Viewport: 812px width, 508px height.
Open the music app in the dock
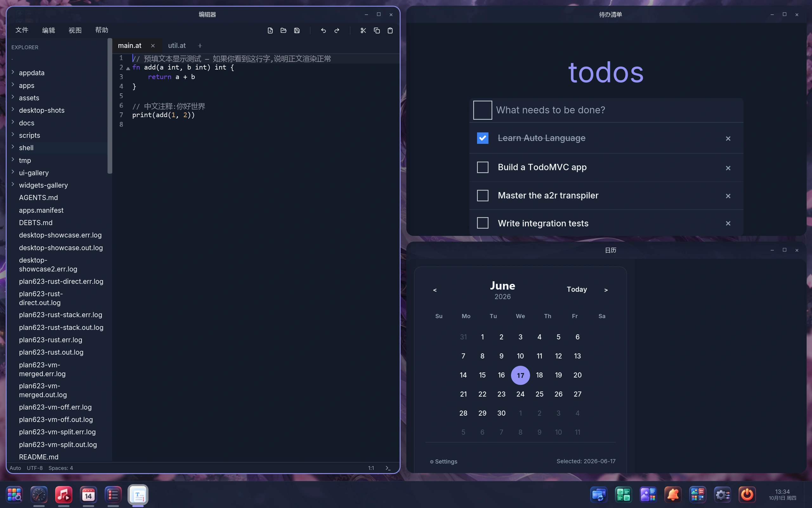[64, 495]
